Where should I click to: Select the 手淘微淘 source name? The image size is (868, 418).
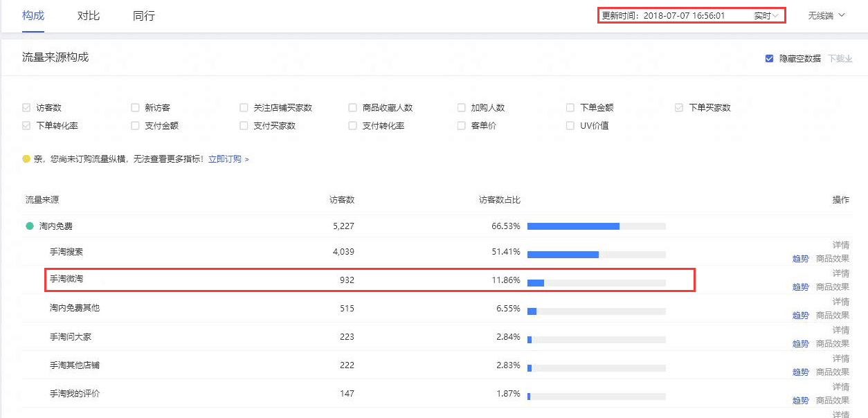(66, 279)
